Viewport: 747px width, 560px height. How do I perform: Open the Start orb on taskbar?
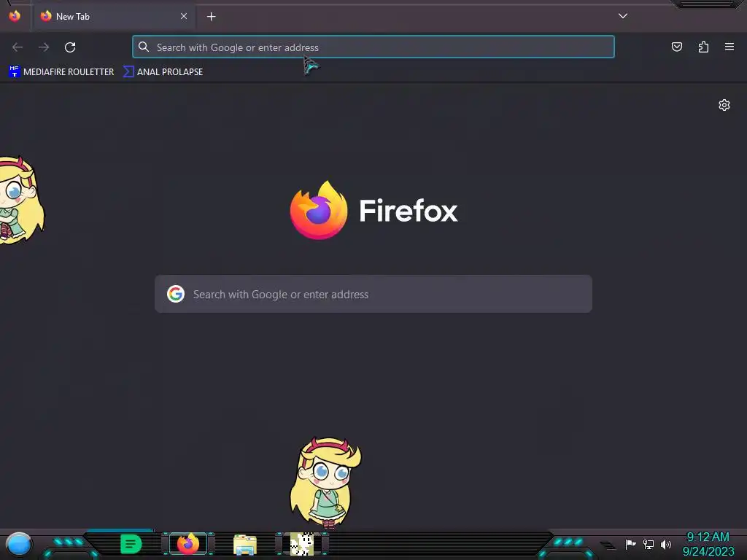(18, 544)
